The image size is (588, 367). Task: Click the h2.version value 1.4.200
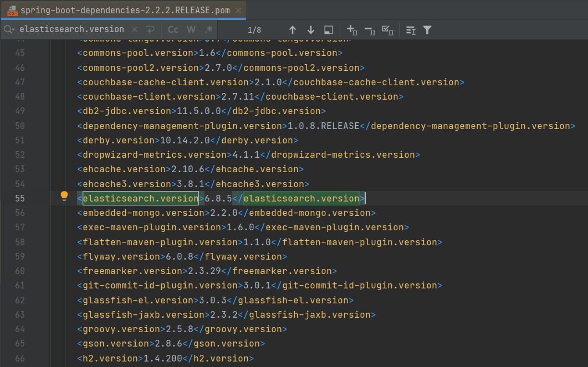[163, 358]
